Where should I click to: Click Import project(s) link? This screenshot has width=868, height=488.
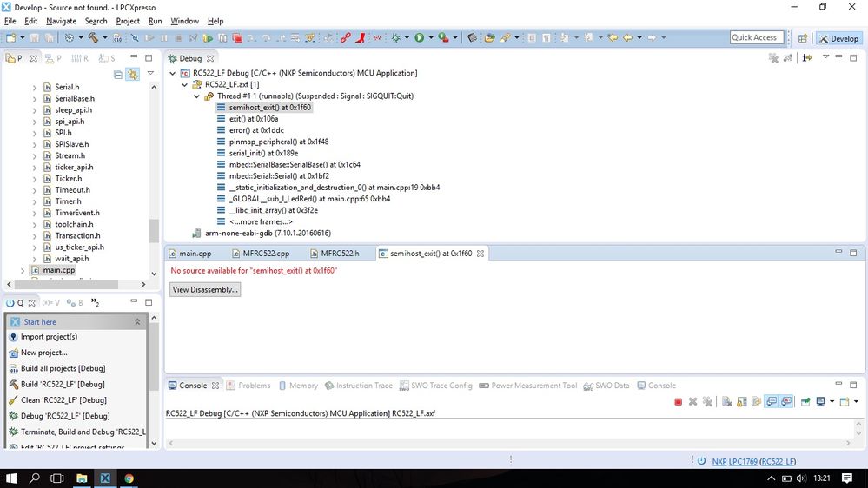[x=49, y=337]
